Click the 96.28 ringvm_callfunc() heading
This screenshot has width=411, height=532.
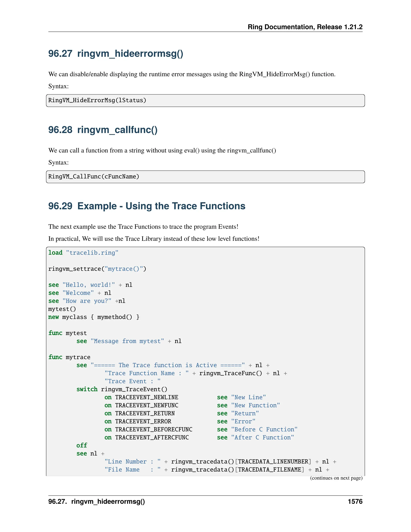103,130
